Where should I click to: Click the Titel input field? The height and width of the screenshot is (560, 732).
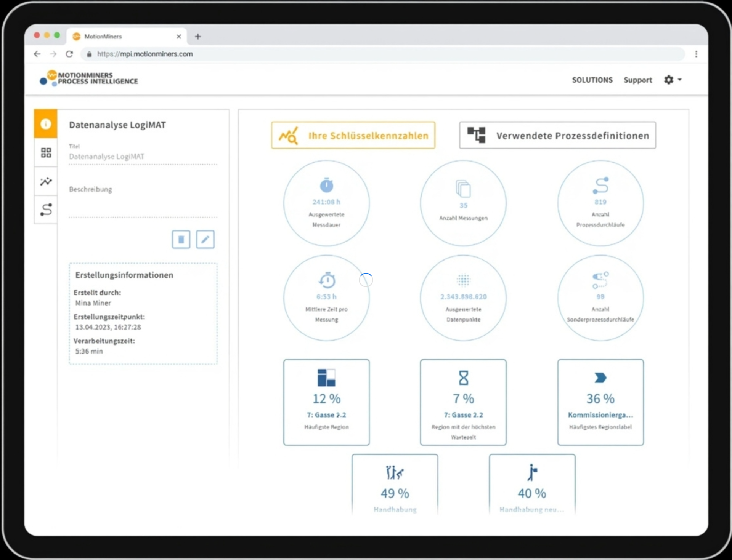[x=143, y=157]
